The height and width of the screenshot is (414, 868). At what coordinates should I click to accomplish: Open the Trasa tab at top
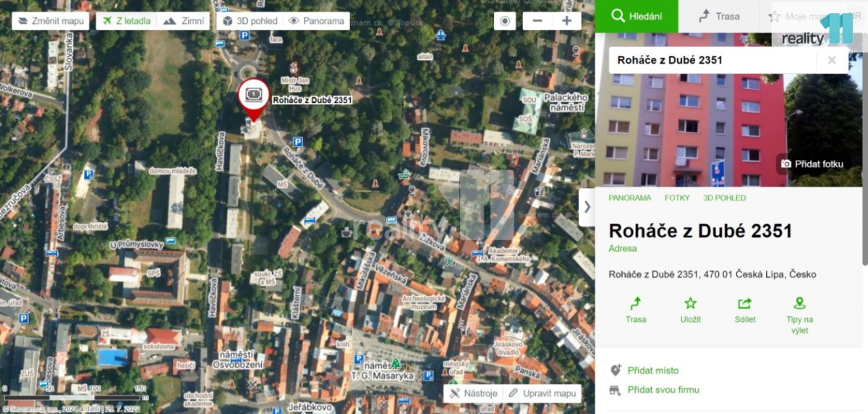[x=719, y=16]
